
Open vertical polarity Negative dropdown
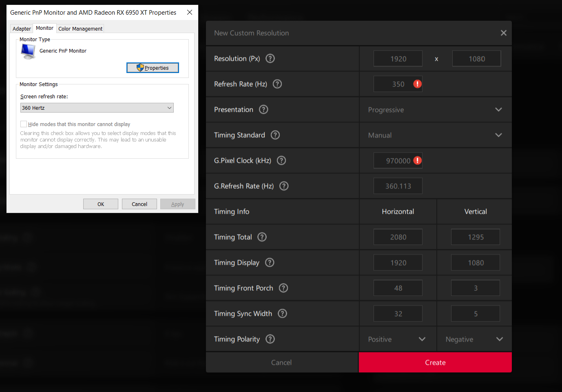click(x=474, y=339)
